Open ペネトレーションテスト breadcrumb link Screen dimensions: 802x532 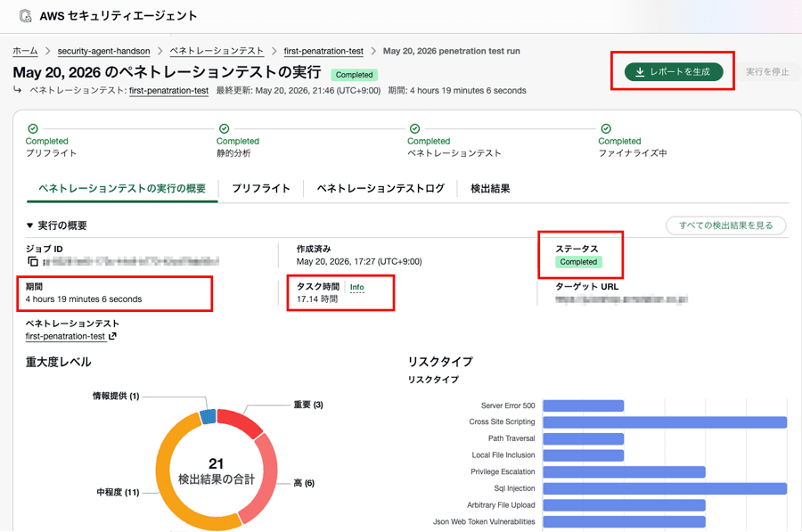217,51
